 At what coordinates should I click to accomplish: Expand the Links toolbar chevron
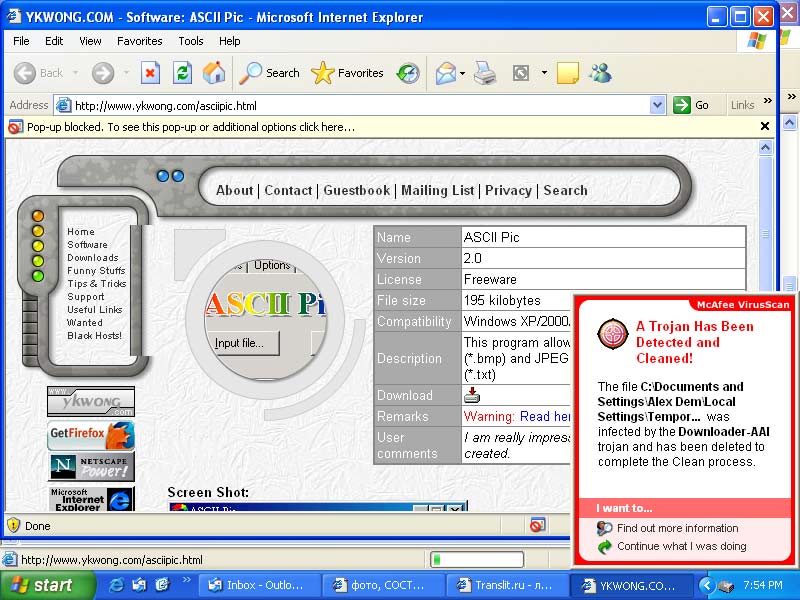coord(768,101)
